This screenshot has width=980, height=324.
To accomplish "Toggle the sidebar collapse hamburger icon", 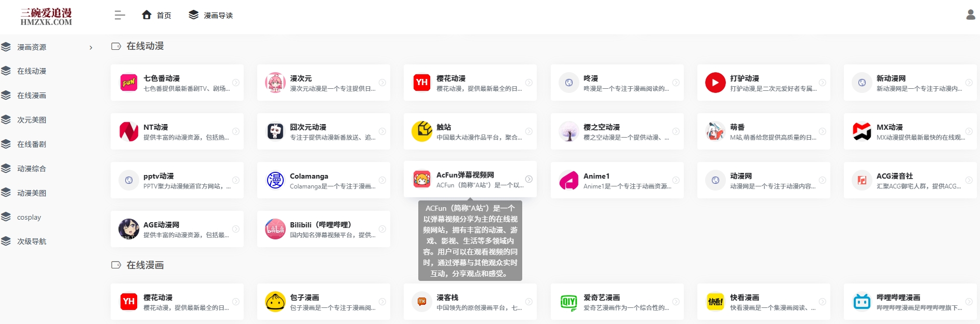I will point(120,15).
